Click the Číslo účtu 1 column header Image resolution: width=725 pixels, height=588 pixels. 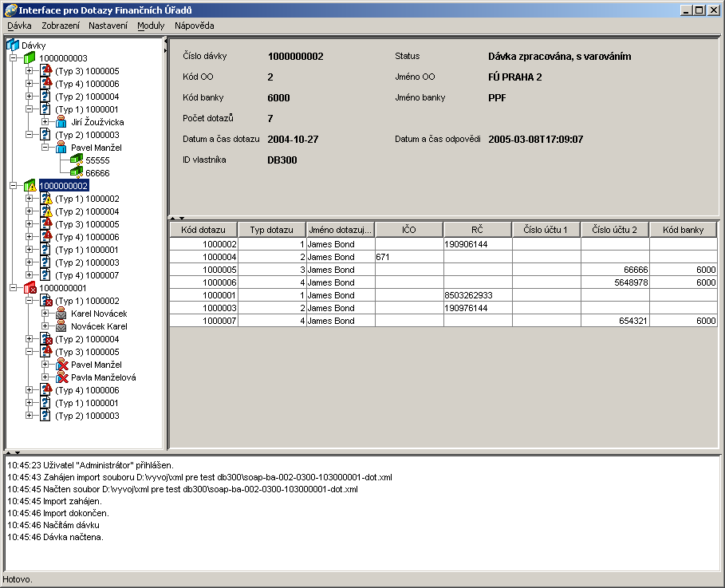tap(546, 230)
